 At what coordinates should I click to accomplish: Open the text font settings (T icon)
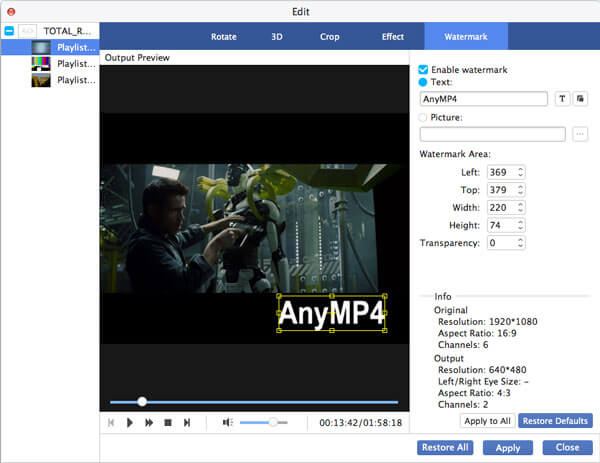[x=562, y=99]
